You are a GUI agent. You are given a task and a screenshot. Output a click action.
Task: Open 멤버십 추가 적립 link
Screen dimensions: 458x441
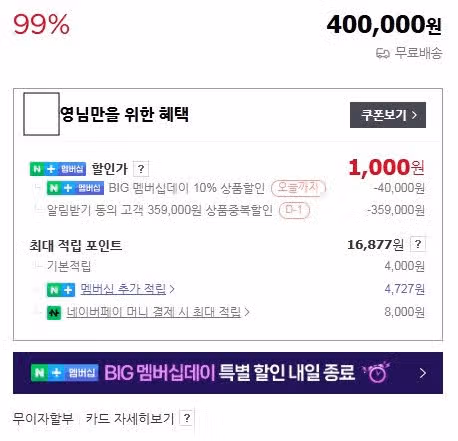click(x=123, y=289)
